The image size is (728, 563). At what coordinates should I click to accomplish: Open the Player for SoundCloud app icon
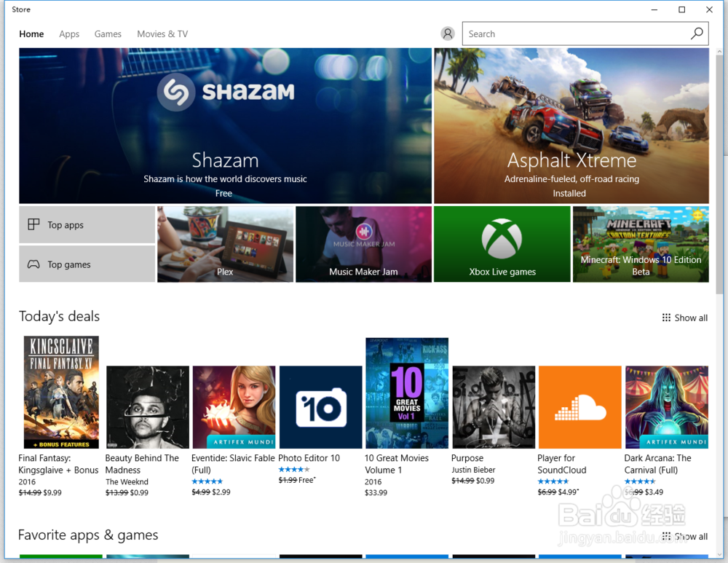[x=580, y=407]
